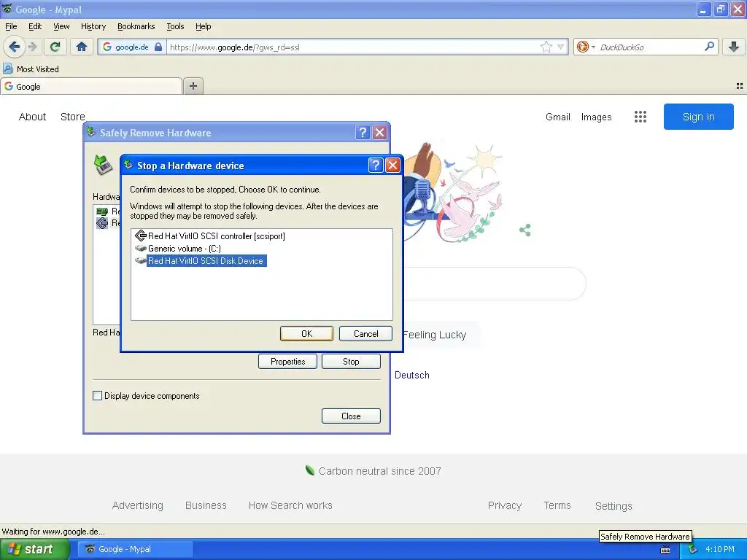Click help button in Stop a Hardware device

point(376,166)
